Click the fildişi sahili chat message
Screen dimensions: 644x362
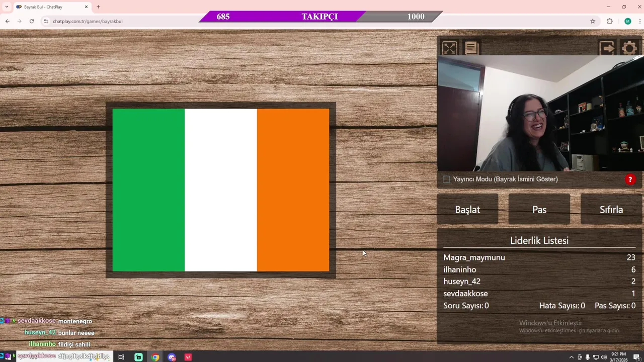click(x=74, y=344)
